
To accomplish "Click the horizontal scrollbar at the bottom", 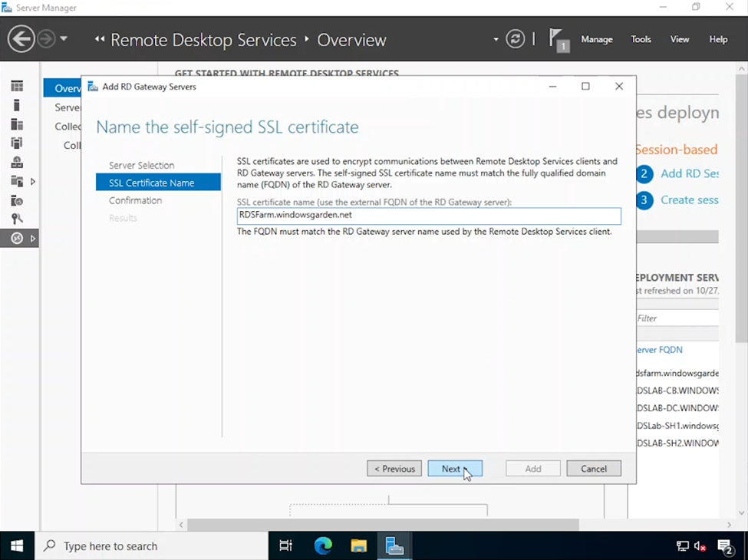I will [384, 525].
